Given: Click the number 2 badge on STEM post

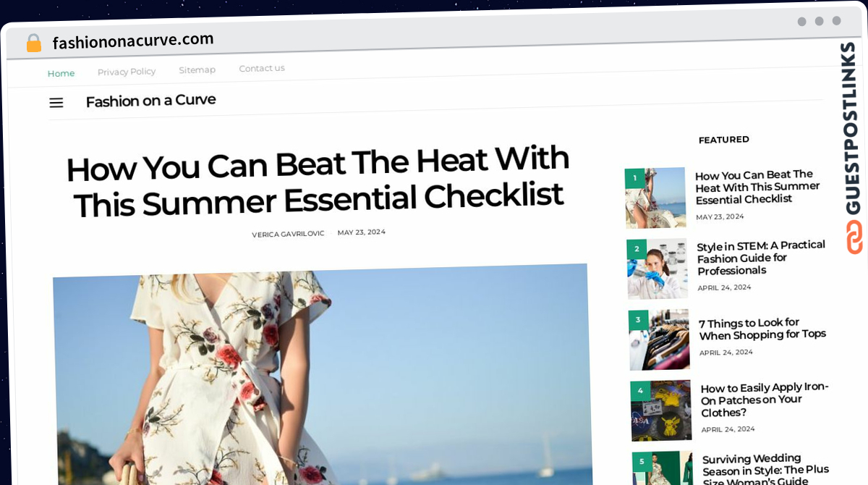Looking at the screenshot, I should [x=636, y=248].
